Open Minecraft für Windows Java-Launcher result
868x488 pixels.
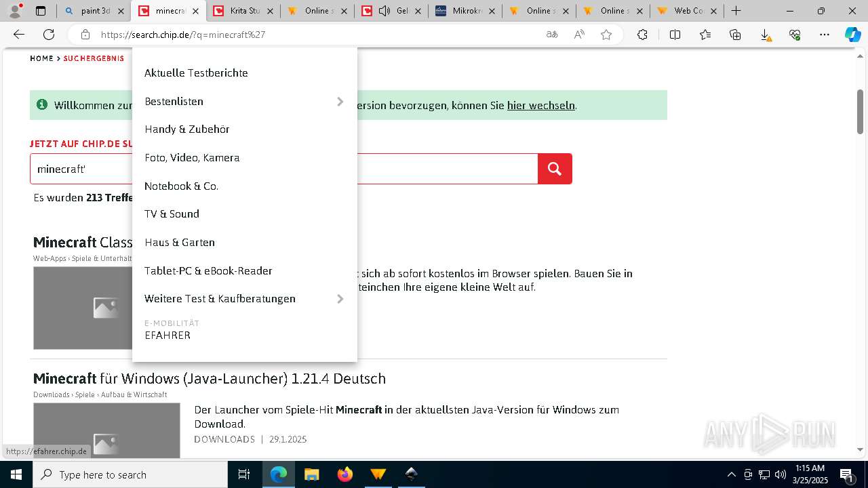[x=210, y=378]
